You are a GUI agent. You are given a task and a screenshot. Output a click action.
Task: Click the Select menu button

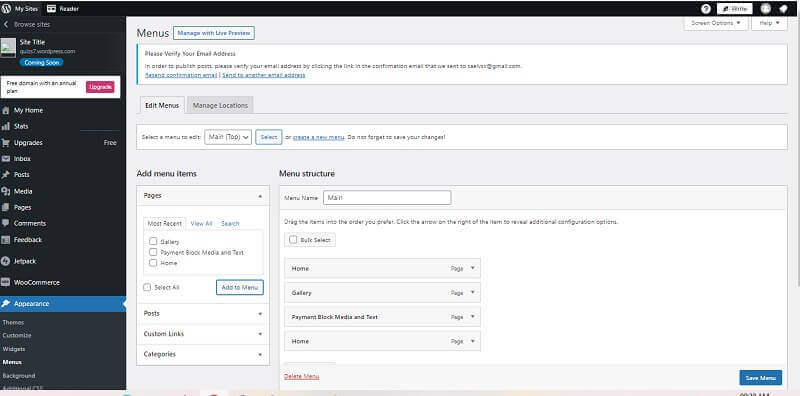pyautogui.click(x=269, y=137)
